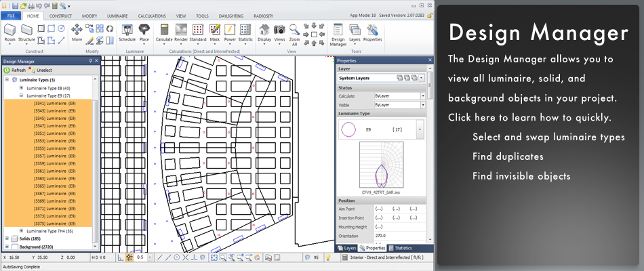Switch to the CALCULATIONS ribbon tab
The width and height of the screenshot is (644, 271).
pyautogui.click(x=152, y=16)
